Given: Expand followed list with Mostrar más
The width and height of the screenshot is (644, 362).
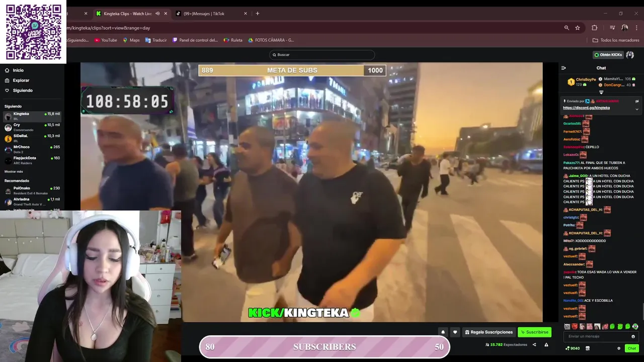Looking at the screenshot, I should click(14, 171).
